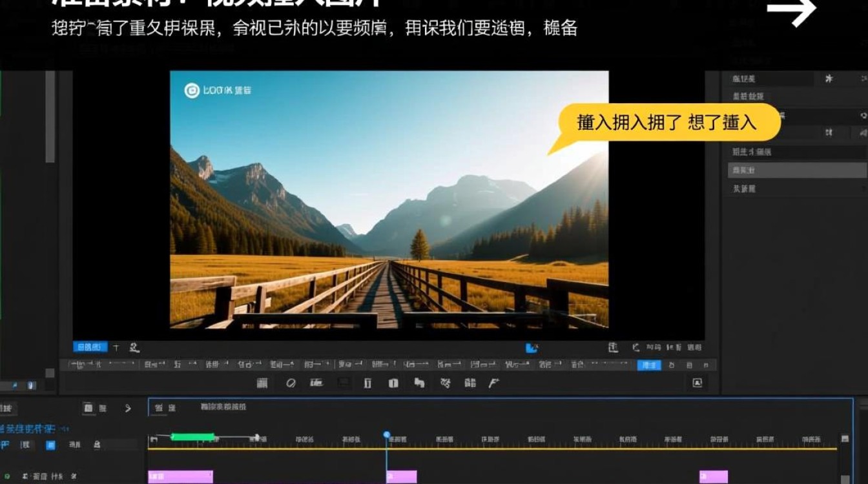
Task: Select the pink clip near the timeline's right end
Action: coord(714,477)
